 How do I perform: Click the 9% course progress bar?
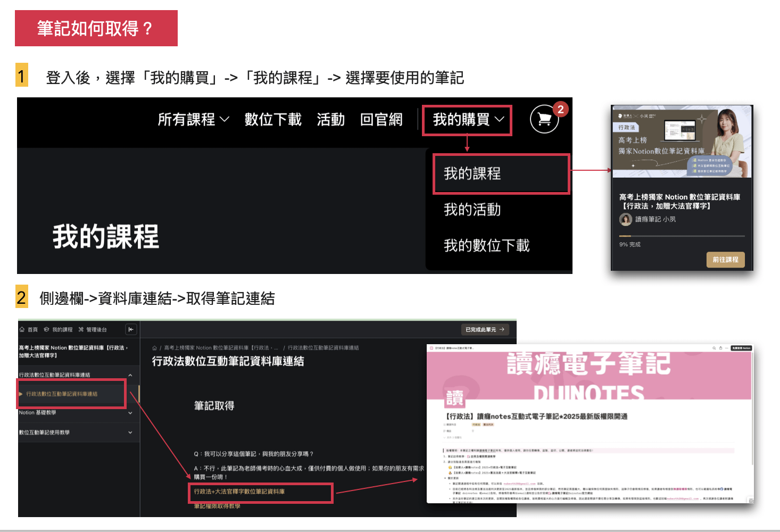pyautogui.click(x=682, y=236)
